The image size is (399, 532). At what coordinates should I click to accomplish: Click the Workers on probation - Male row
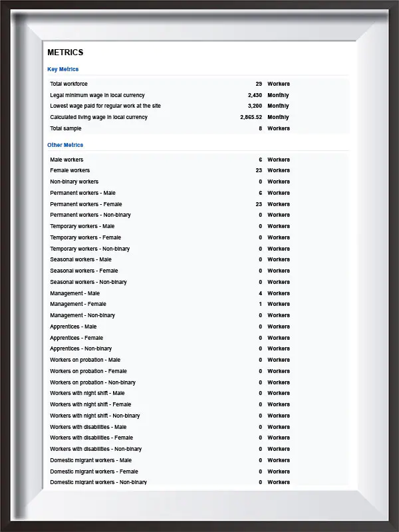point(198,360)
